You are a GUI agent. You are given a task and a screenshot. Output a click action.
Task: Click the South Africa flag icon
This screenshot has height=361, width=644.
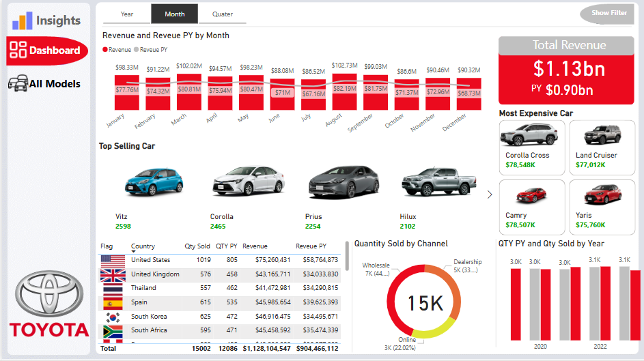coord(113,332)
